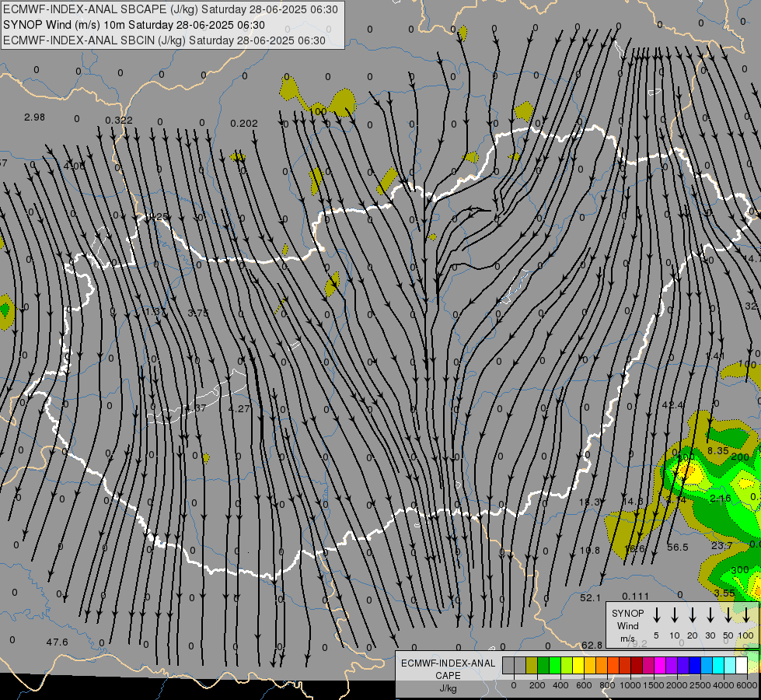Pick the pure yellow CAPE legend swatch
This screenshot has height=700, width=761.
click(578, 666)
